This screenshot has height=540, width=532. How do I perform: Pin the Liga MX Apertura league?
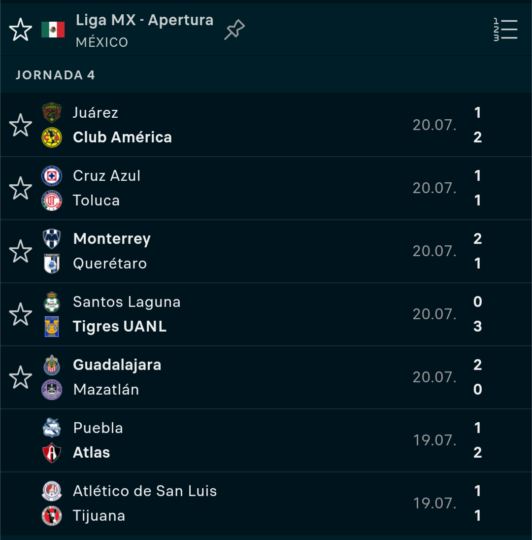(x=234, y=30)
